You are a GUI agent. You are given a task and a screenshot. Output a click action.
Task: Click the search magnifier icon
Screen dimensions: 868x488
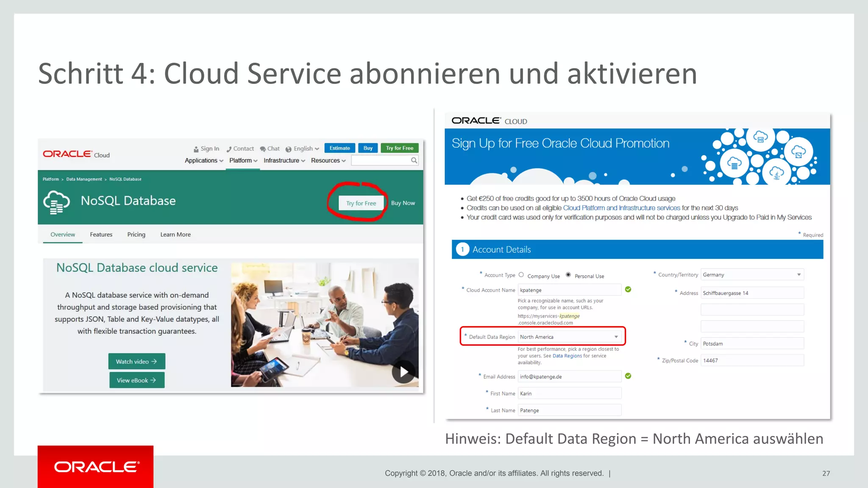pyautogui.click(x=414, y=160)
